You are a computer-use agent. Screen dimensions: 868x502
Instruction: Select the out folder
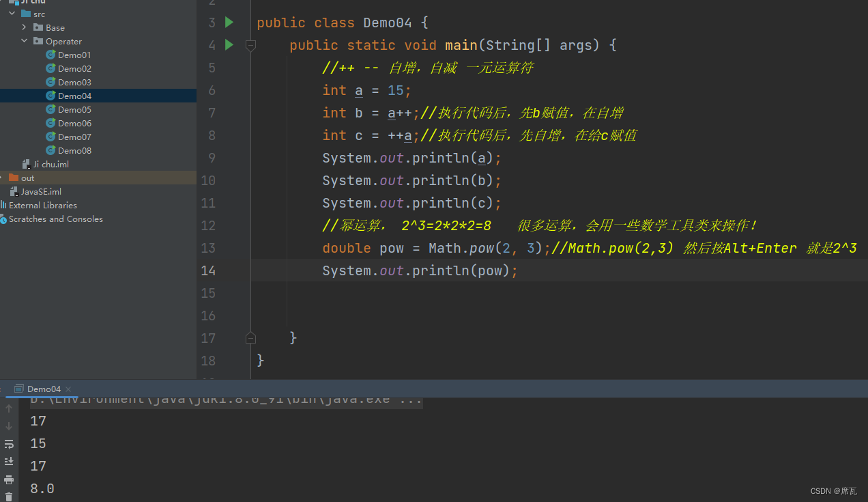[27, 178]
